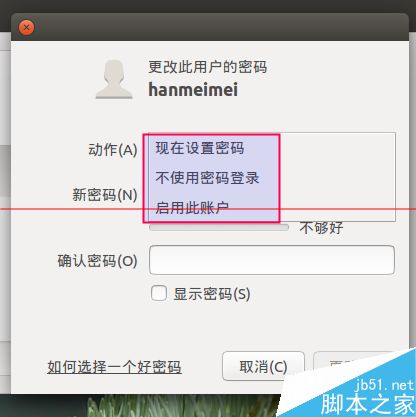This screenshot has height=417, width=416.
Task: Click the 更改此用户的密码 heading
Action: (208, 67)
